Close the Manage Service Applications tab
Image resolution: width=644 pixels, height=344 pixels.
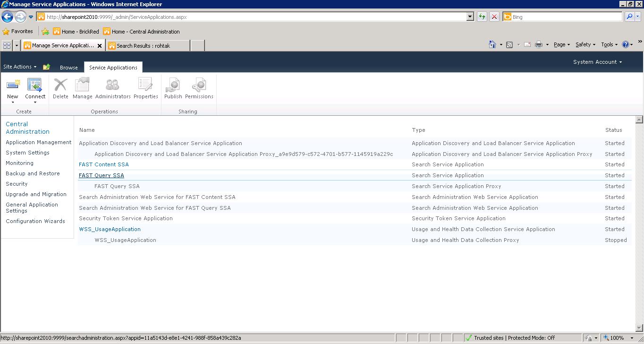tap(100, 46)
